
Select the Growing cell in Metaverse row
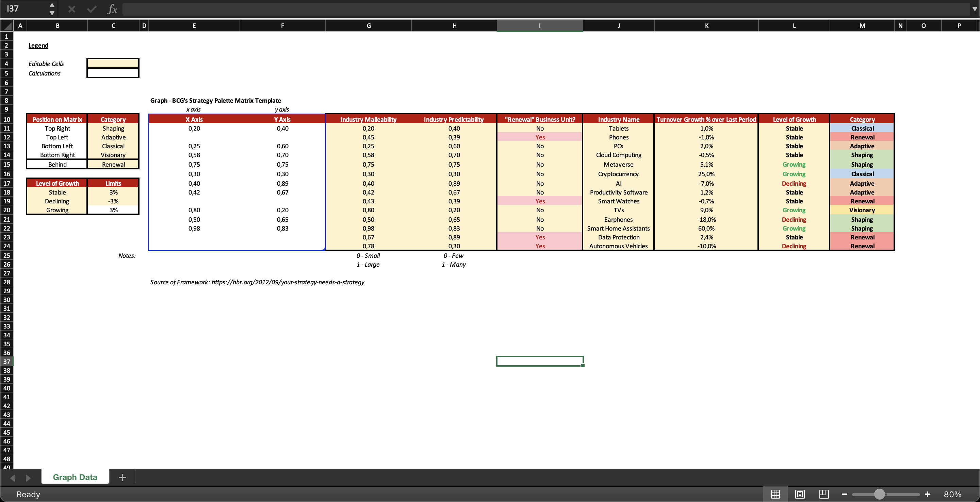coord(794,164)
